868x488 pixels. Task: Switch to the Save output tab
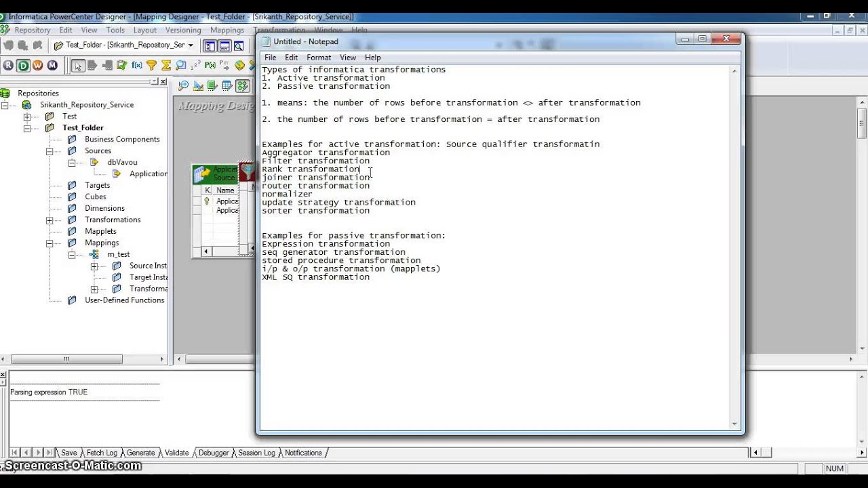[x=69, y=453]
